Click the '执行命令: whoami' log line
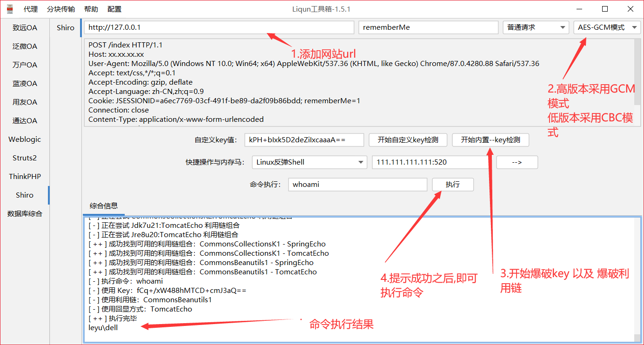The height and width of the screenshot is (345, 644). point(125,281)
